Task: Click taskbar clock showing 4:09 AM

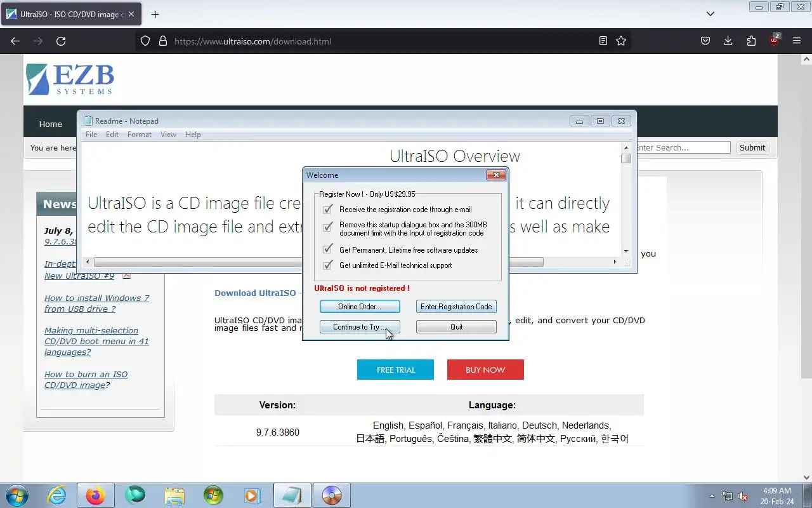Action: tap(777, 496)
